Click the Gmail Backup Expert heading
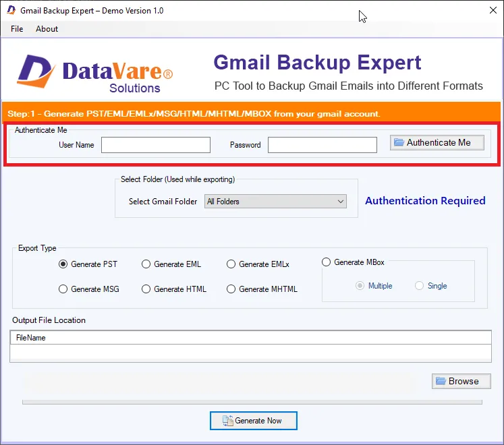The width and height of the screenshot is (504, 445). (x=317, y=63)
